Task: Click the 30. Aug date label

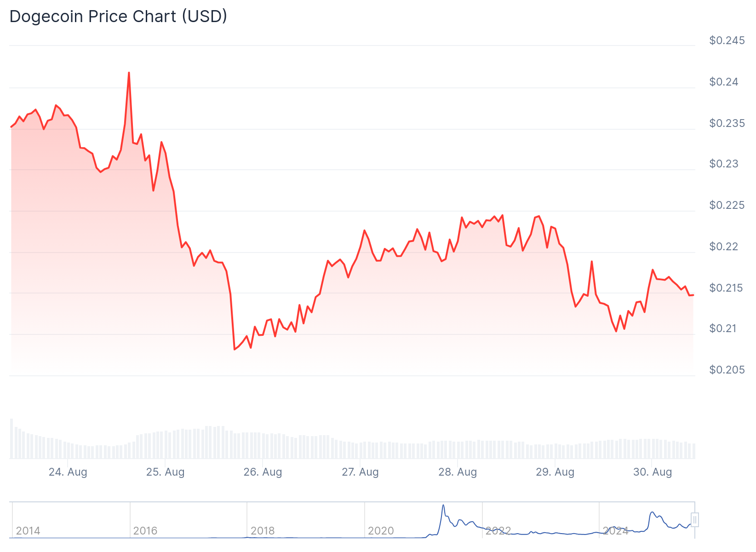Action: [653, 472]
